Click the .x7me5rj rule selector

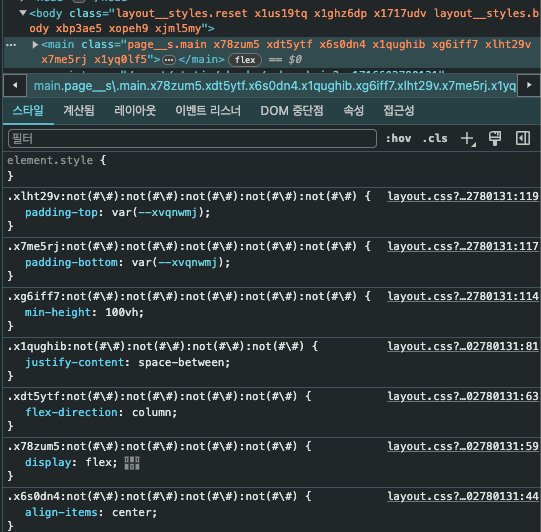pos(182,247)
